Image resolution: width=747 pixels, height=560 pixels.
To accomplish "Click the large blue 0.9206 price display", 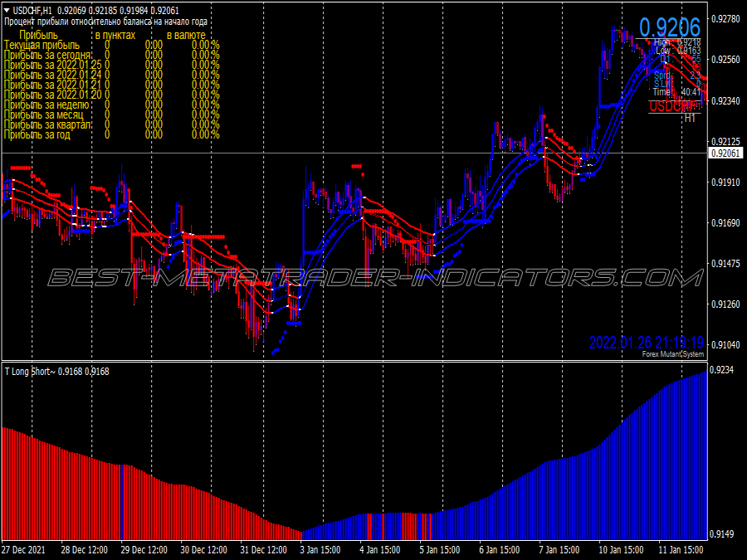I will coord(670,27).
